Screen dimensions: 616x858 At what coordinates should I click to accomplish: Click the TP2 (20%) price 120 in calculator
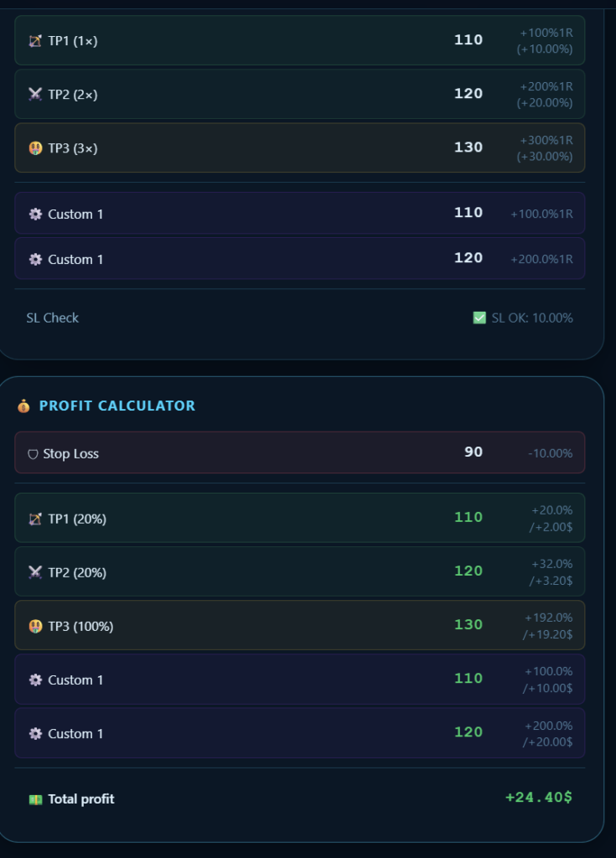pyautogui.click(x=468, y=571)
